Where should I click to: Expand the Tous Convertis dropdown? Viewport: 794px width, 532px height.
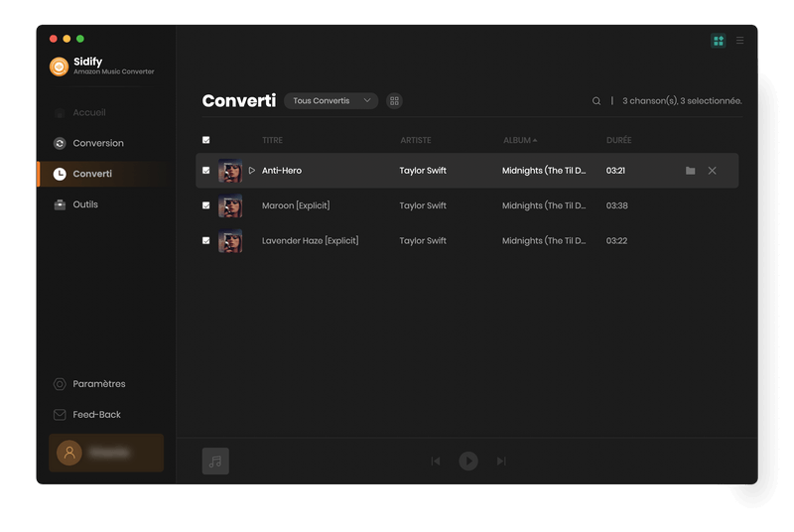coord(331,101)
